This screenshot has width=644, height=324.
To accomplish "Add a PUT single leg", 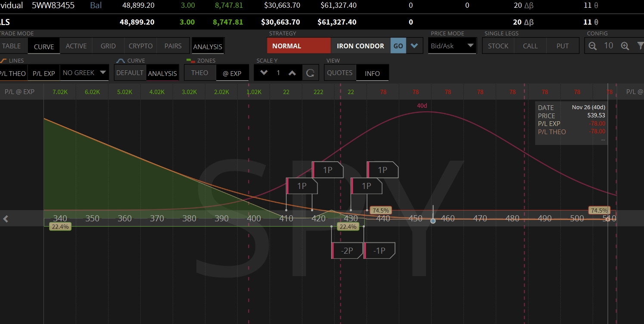I will [563, 46].
